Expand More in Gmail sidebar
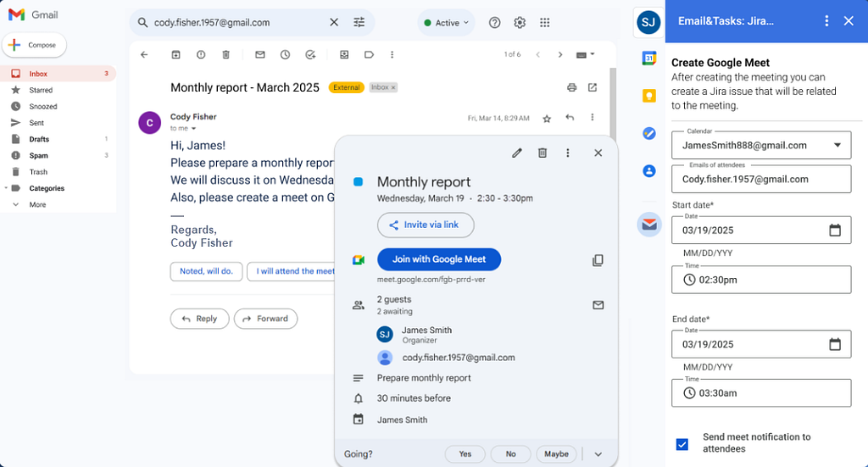 tap(37, 205)
